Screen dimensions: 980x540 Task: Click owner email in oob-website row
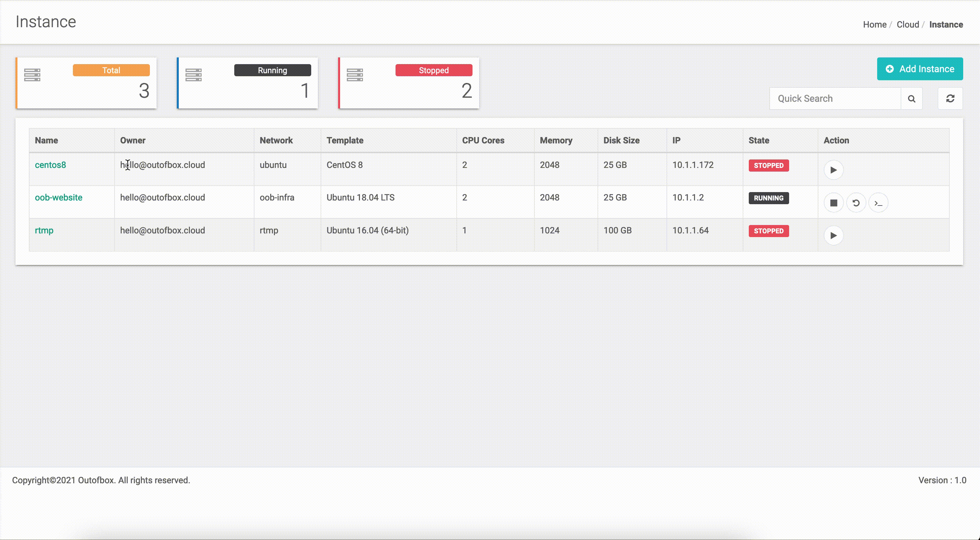pos(162,197)
